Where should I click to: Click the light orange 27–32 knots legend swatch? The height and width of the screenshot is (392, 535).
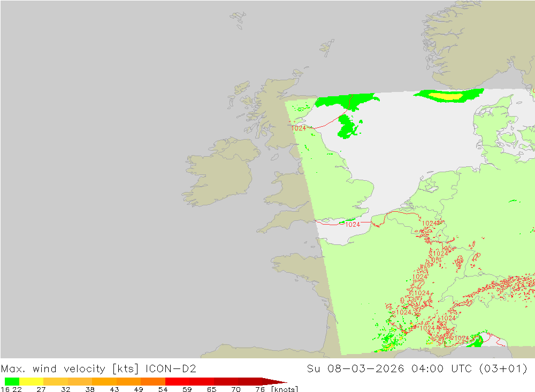[x=56, y=381]
